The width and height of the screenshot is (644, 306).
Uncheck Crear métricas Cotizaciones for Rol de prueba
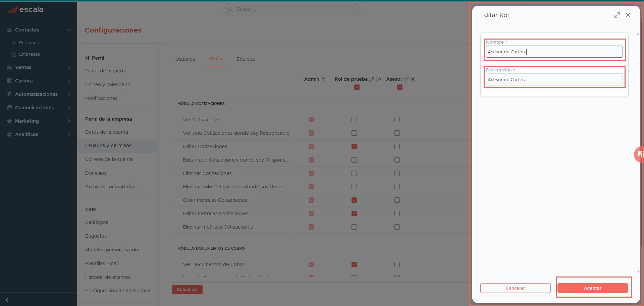point(354,200)
